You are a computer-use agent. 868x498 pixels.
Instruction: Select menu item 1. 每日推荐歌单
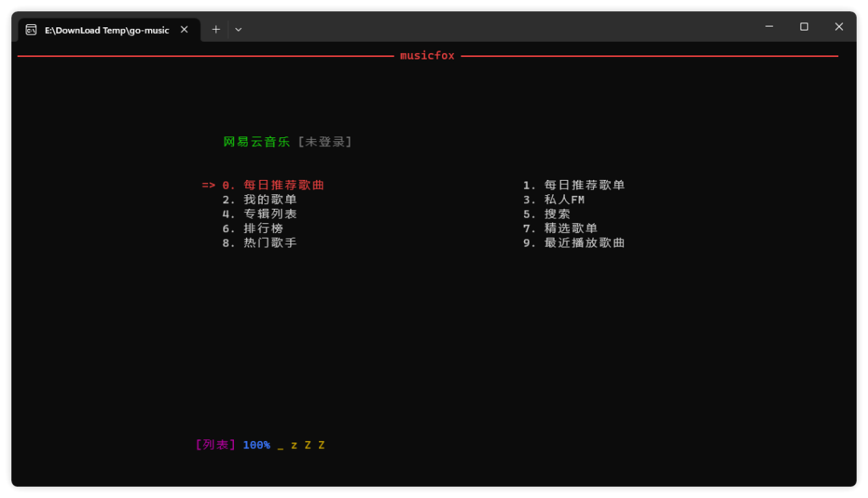[574, 185]
